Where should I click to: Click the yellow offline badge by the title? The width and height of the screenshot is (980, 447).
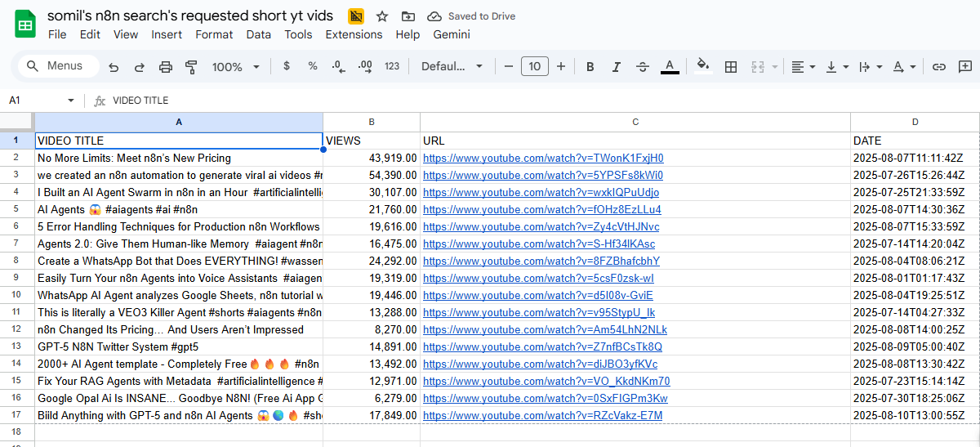[x=356, y=16]
